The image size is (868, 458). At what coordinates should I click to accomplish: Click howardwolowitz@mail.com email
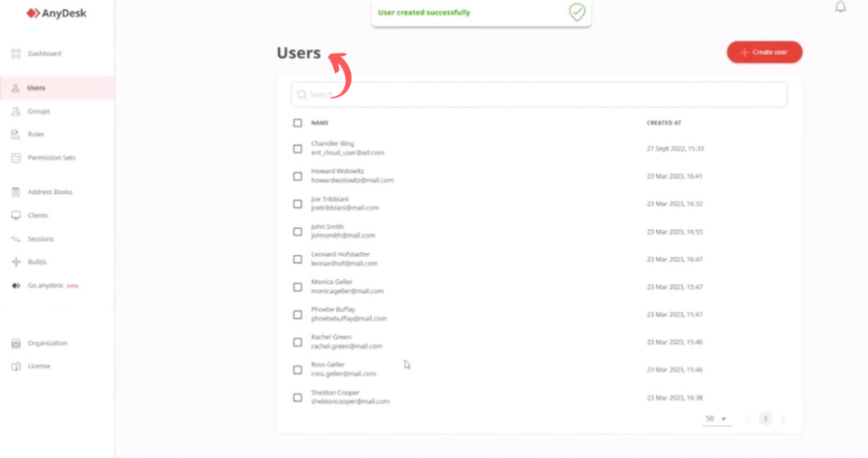[x=352, y=181]
